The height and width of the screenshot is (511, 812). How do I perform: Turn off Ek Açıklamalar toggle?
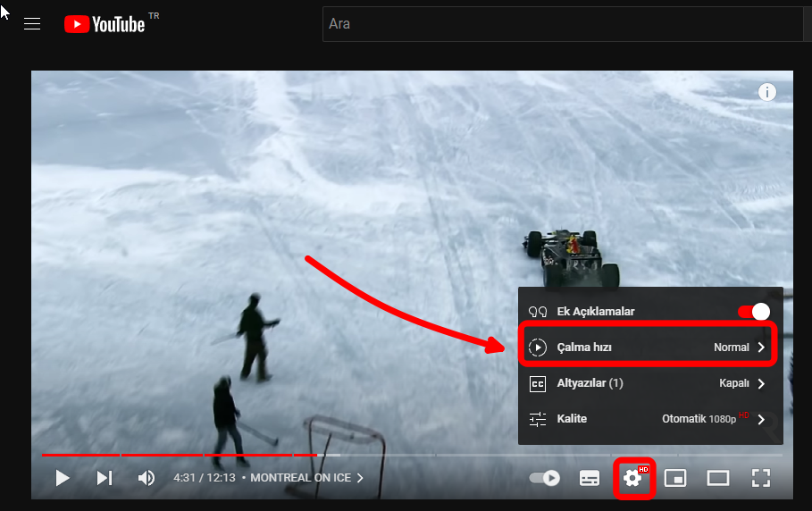coord(753,312)
